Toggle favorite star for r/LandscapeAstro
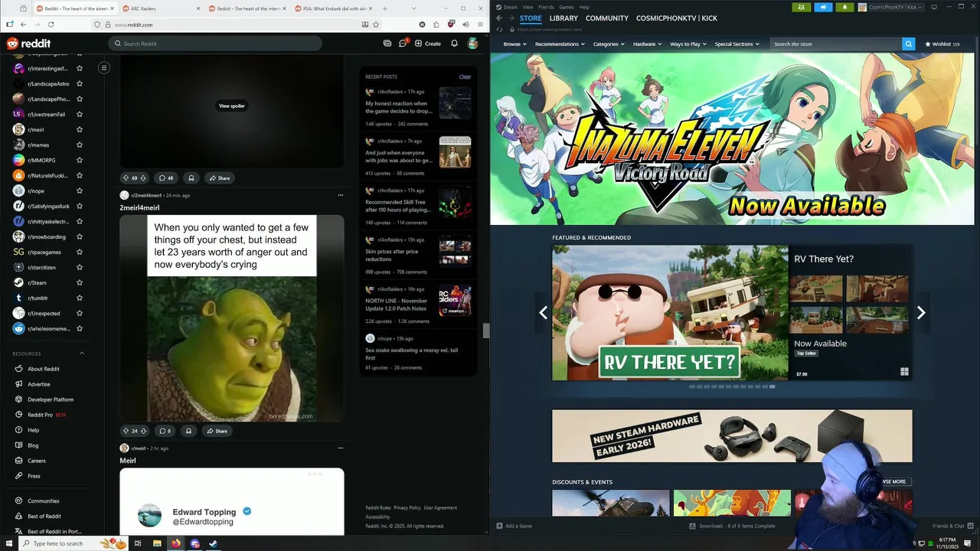Viewport: 980px width, 551px height. [x=80, y=83]
